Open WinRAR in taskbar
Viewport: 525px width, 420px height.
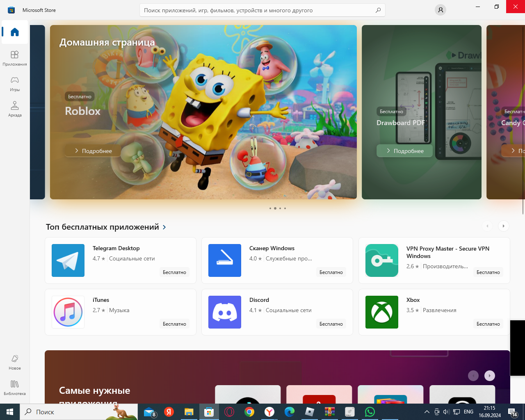pos(329,412)
